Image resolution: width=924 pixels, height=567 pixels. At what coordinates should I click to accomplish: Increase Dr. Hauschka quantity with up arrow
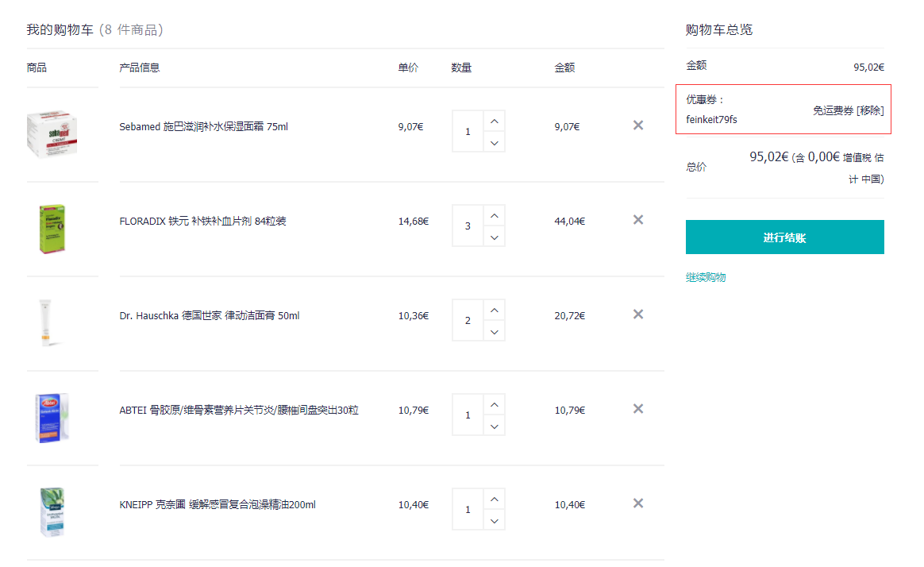[495, 310]
